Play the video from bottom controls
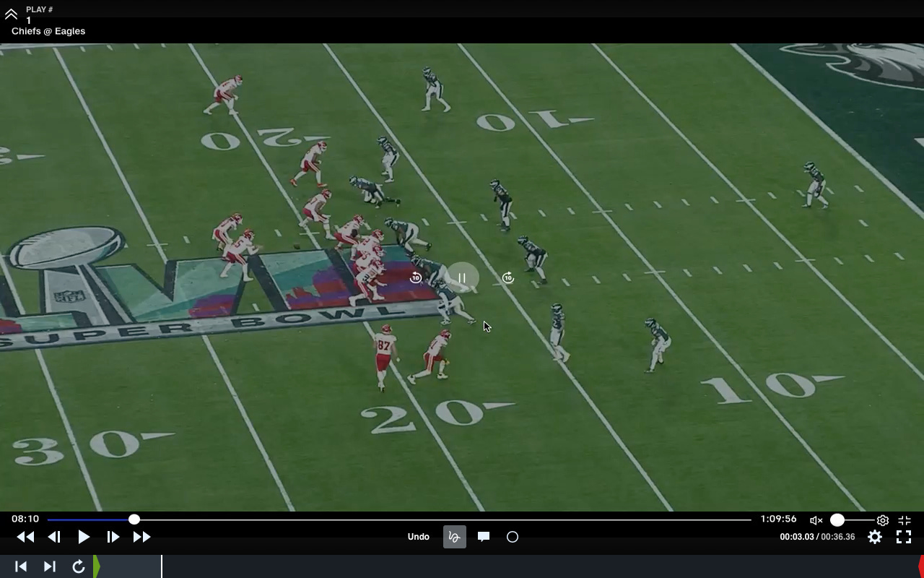 coord(84,537)
